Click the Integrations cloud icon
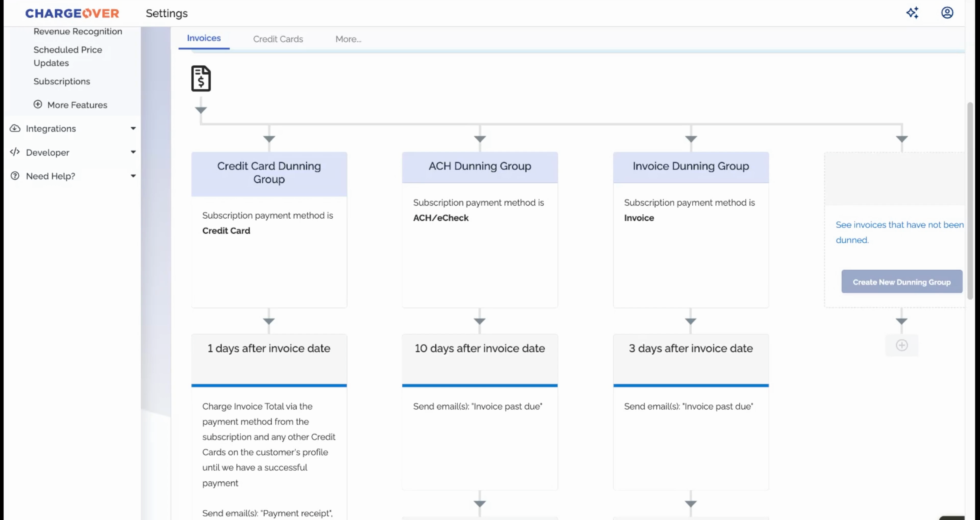Image resolution: width=980 pixels, height=520 pixels. click(x=15, y=128)
